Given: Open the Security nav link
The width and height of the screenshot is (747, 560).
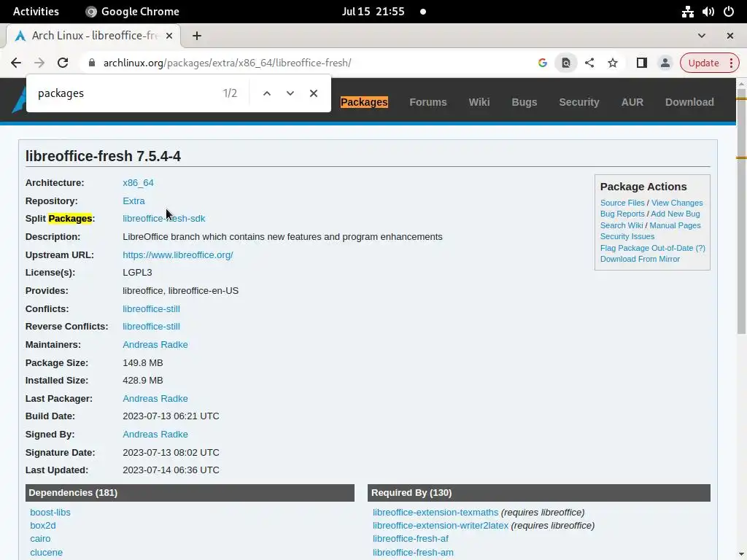Looking at the screenshot, I should tap(578, 102).
